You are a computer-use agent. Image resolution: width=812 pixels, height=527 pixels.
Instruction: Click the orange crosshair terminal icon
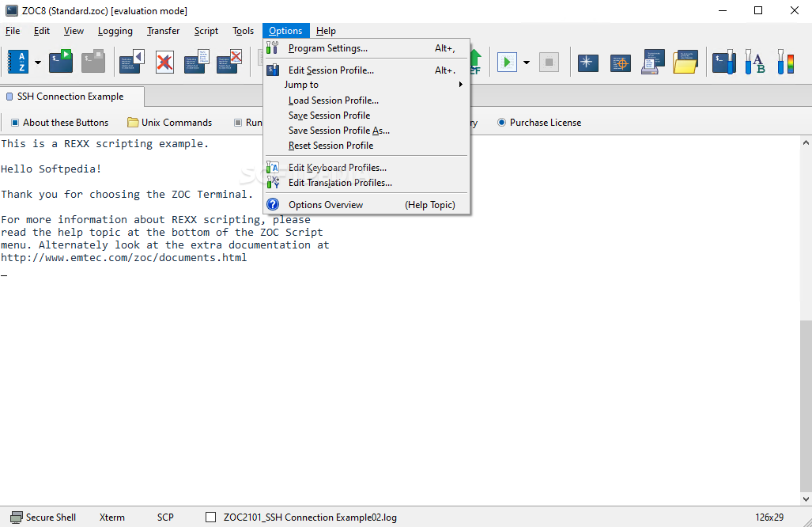click(x=621, y=63)
